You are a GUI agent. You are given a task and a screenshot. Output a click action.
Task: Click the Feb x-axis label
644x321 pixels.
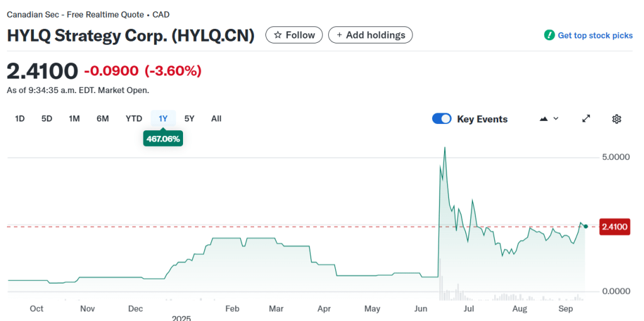[x=232, y=308]
